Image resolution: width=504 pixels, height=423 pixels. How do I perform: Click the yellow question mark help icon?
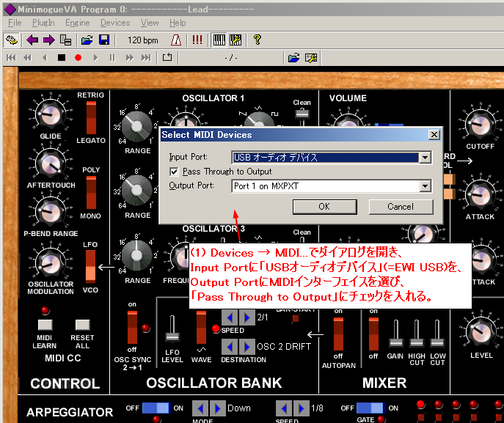258,40
